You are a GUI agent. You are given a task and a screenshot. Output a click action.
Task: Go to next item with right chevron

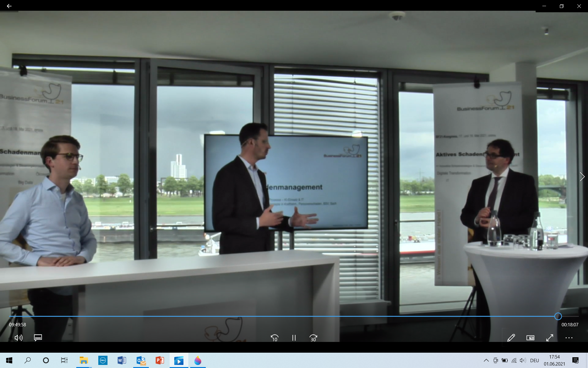click(582, 177)
